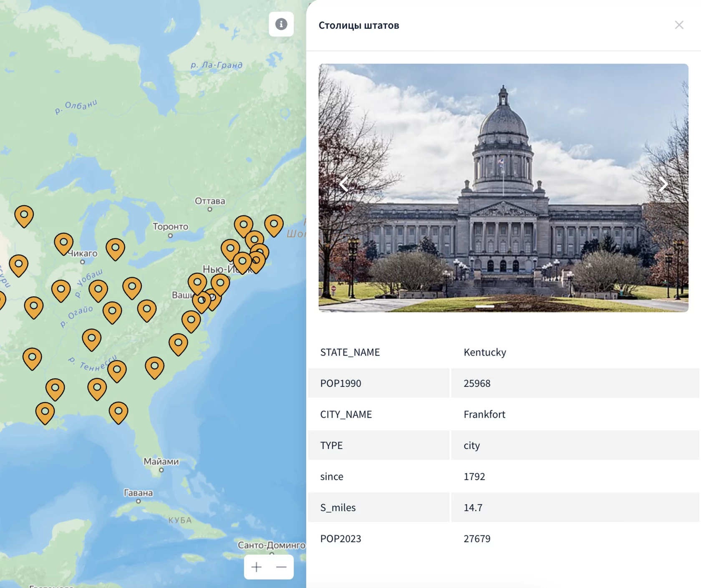Click the pin between Чикаго and Торонто
This screenshot has width=701, height=588.
pyautogui.click(x=115, y=248)
